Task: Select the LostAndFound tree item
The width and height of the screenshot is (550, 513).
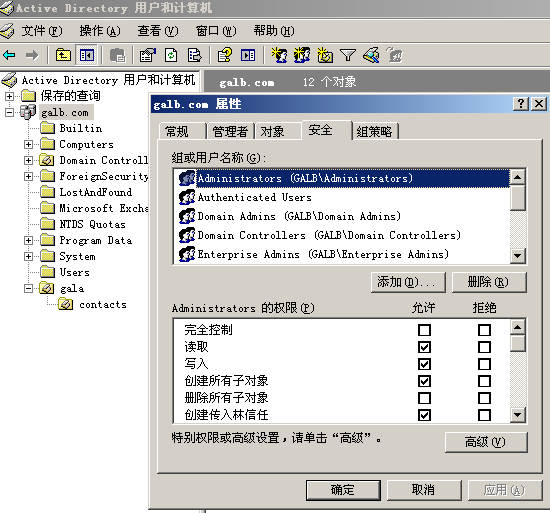Action: click(95, 192)
